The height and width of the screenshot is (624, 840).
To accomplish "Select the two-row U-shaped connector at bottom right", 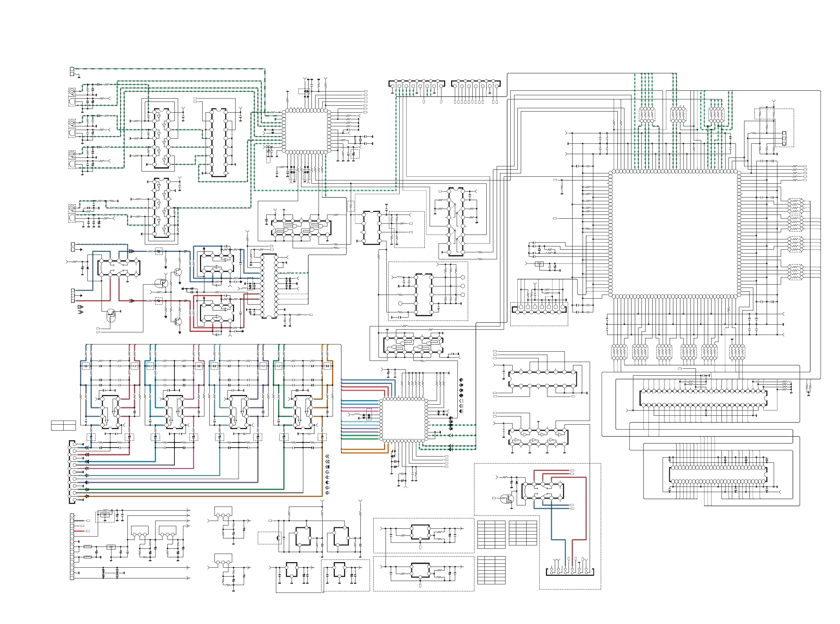I will click(570, 572).
